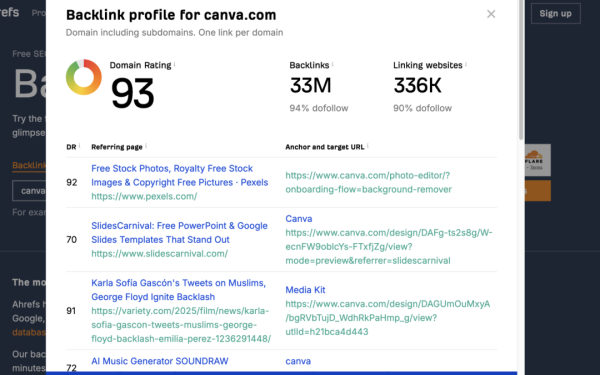The width and height of the screenshot is (600, 375).
Task: Click the Sign up button
Action: coord(556,13)
